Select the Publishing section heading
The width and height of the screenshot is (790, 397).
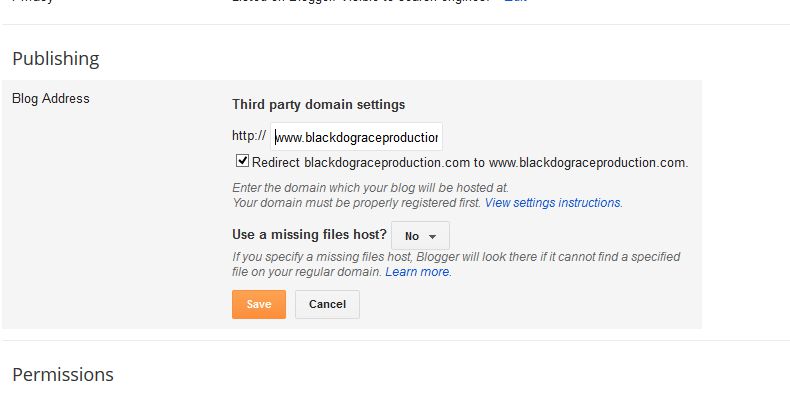pos(55,58)
